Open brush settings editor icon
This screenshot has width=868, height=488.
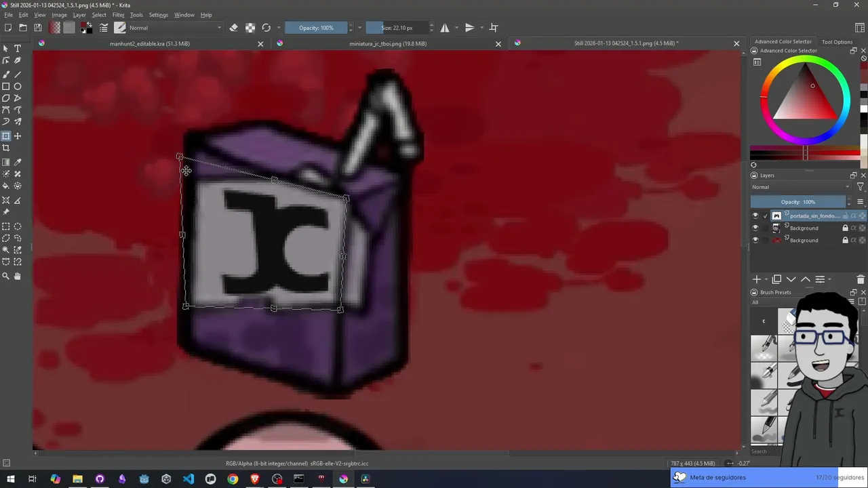104,28
